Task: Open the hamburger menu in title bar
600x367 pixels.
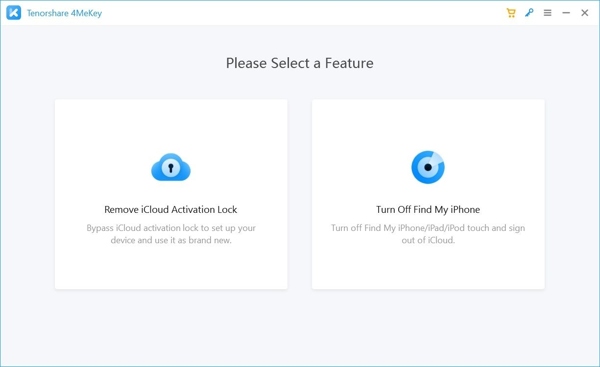Action: point(548,13)
